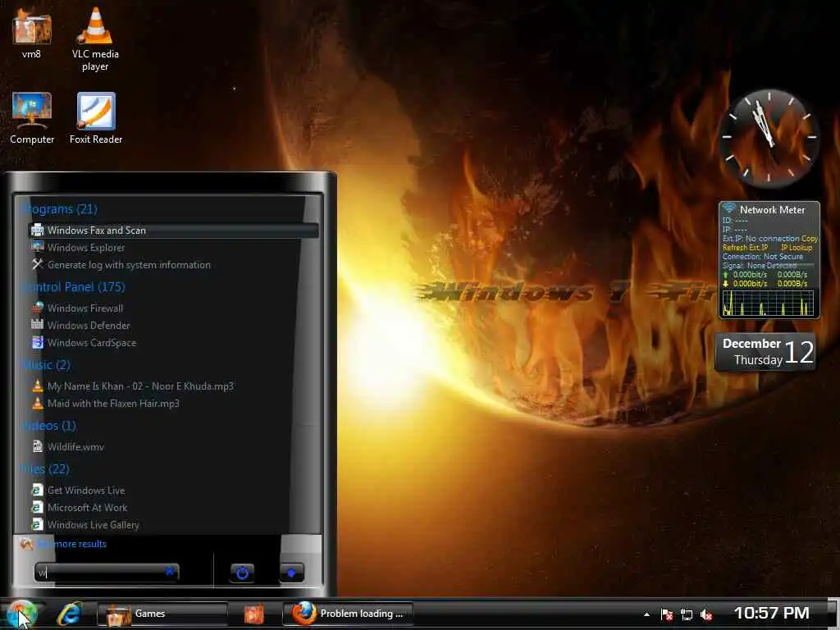Open the Foxit Reader desktop icon
840x630 pixels.
coord(96,118)
